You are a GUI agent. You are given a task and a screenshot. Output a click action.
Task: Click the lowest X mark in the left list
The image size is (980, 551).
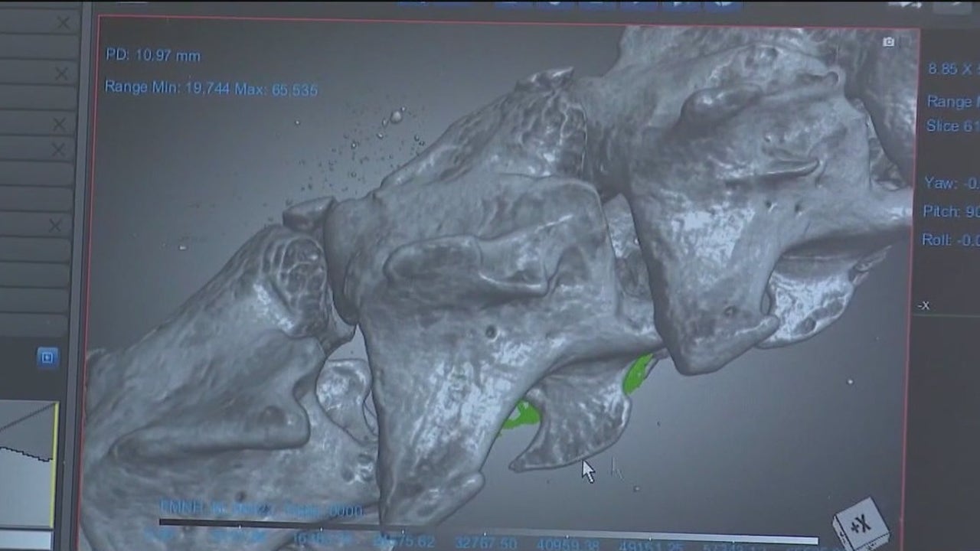click(x=55, y=226)
